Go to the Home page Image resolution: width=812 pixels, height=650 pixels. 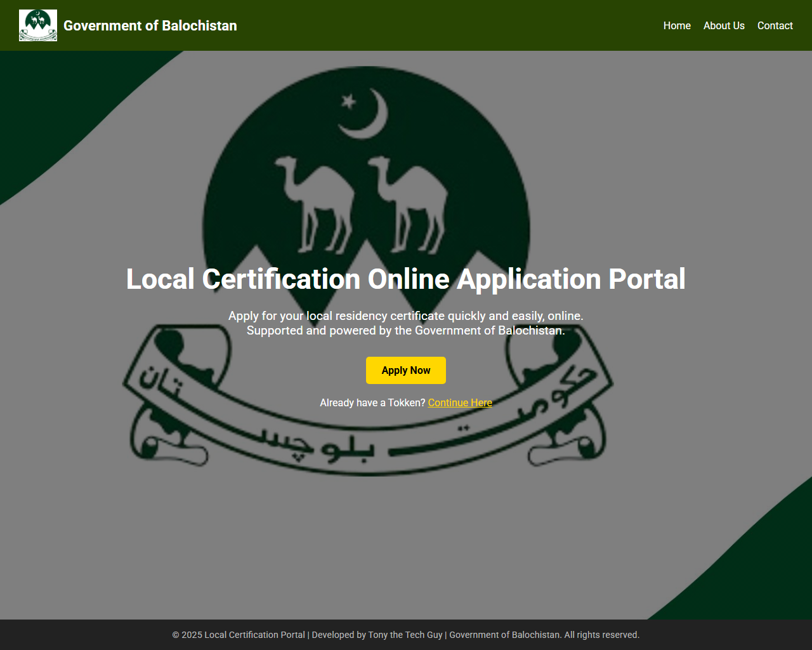point(677,25)
